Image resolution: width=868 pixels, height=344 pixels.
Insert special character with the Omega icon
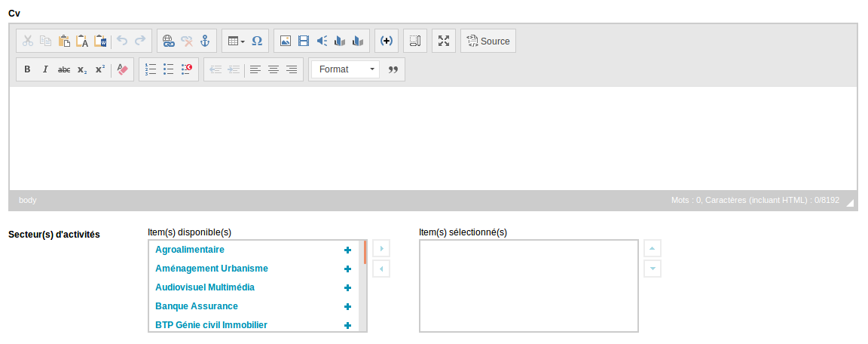257,41
